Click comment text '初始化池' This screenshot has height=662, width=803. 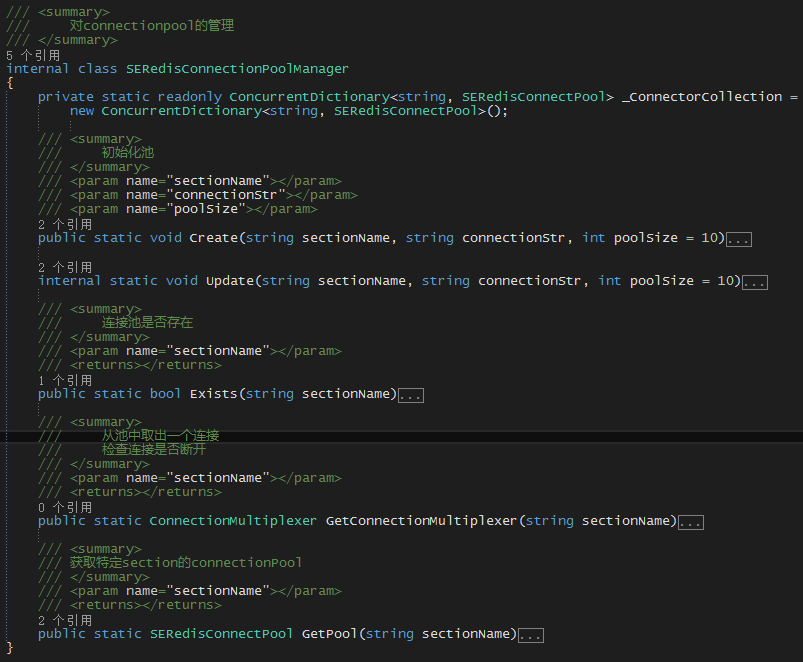coord(128,153)
